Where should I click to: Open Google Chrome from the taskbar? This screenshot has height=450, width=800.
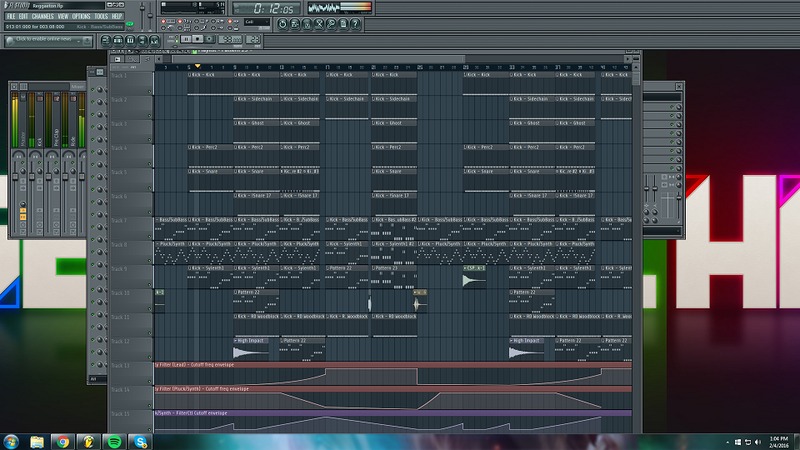[x=63, y=440]
